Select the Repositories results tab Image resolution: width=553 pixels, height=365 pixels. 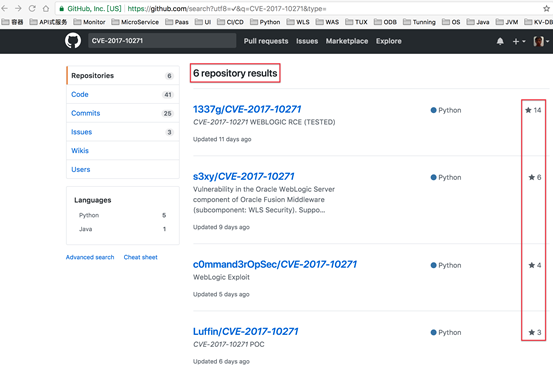coord(123,75)
